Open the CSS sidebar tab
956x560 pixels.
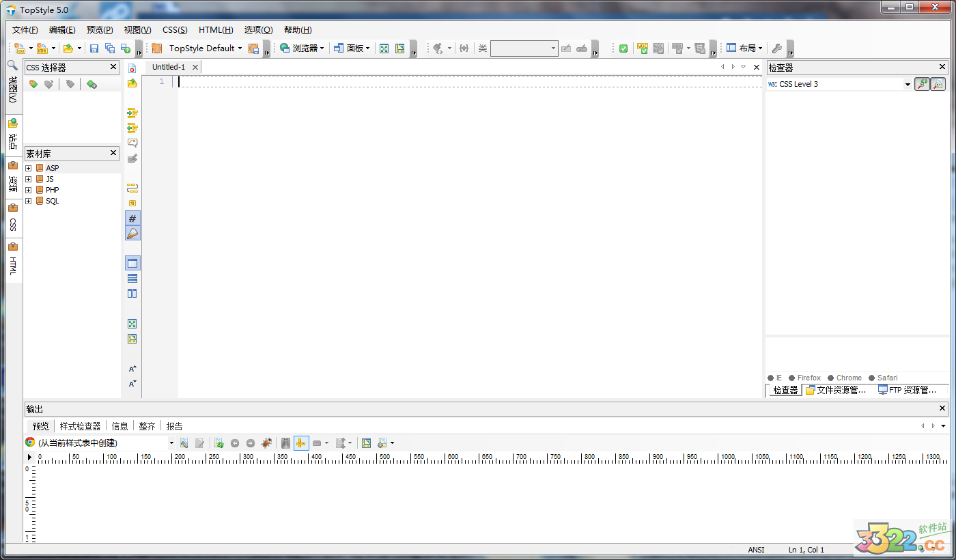point(12,219)
